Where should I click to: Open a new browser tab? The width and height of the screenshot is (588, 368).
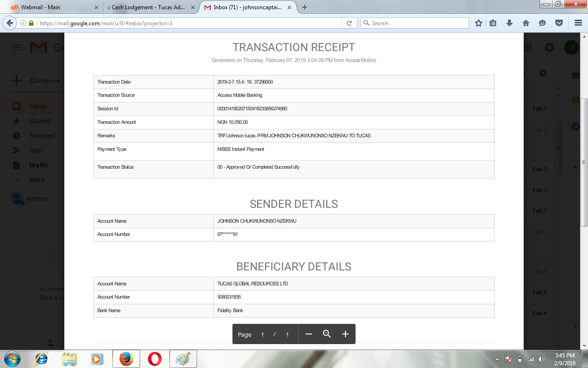(x=305, y=7)
